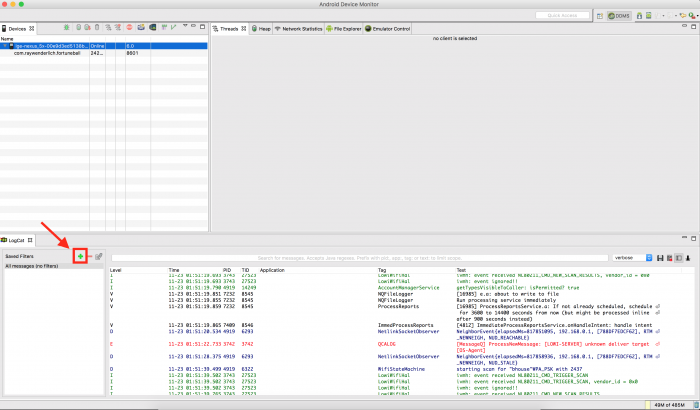The image size is (700, 410).
Task: Click the green Run with toolbox icon
Action: pos(692,16)
